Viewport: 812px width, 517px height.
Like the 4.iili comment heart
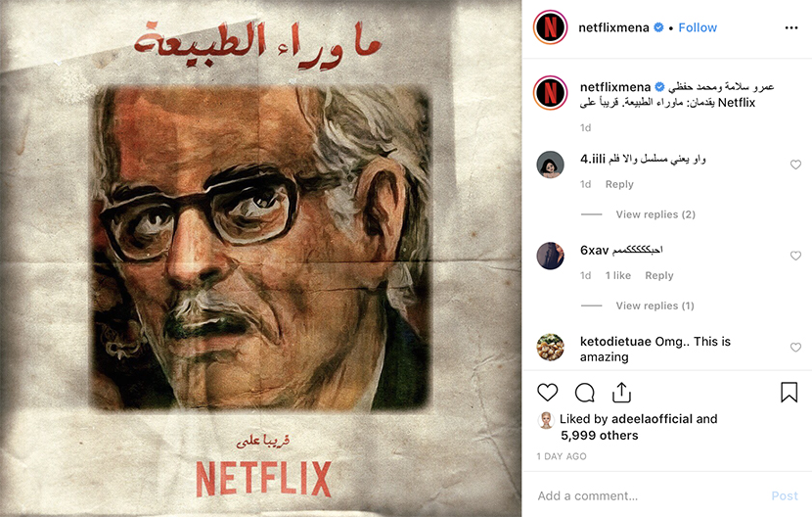pyautogui.click(x=795, y=164)
